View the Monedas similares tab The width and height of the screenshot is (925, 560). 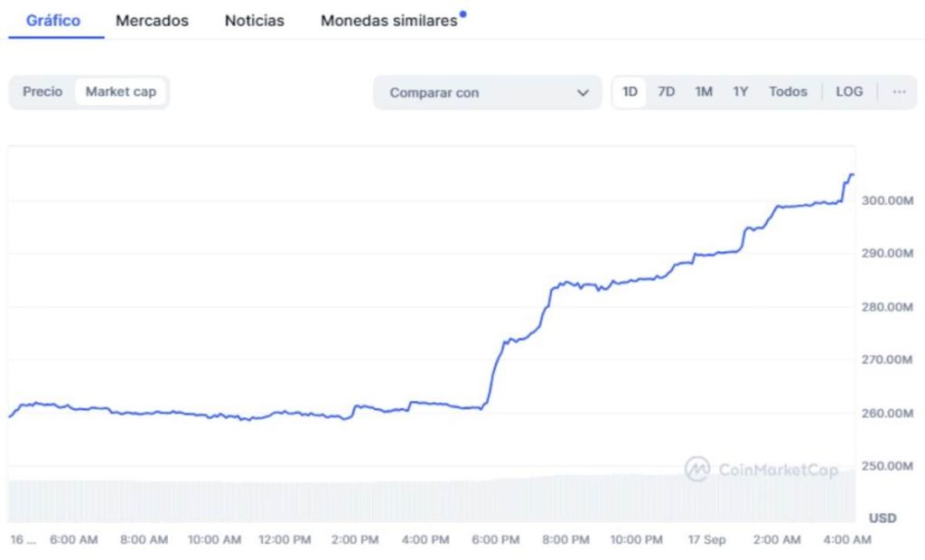[388, 20]
